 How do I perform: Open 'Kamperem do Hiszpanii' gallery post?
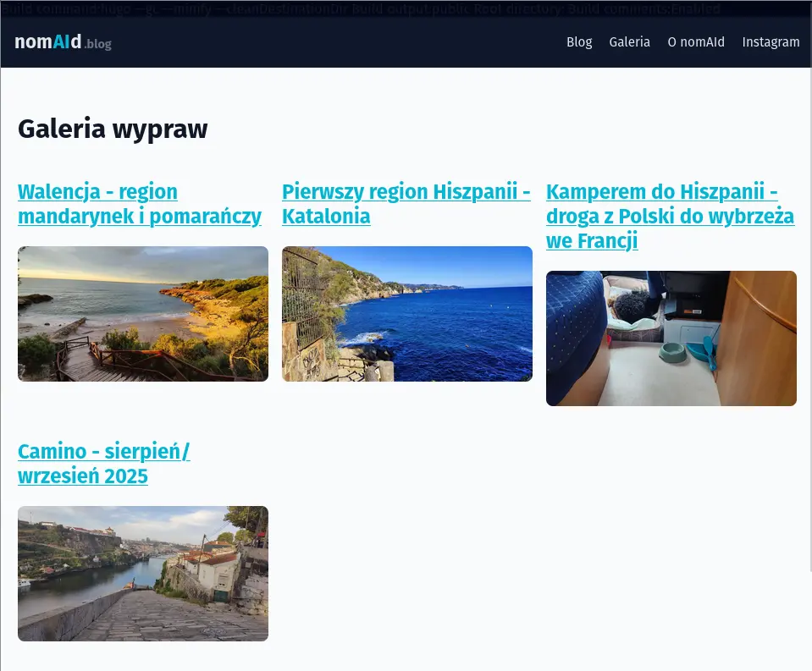click(x=670, y=216)
